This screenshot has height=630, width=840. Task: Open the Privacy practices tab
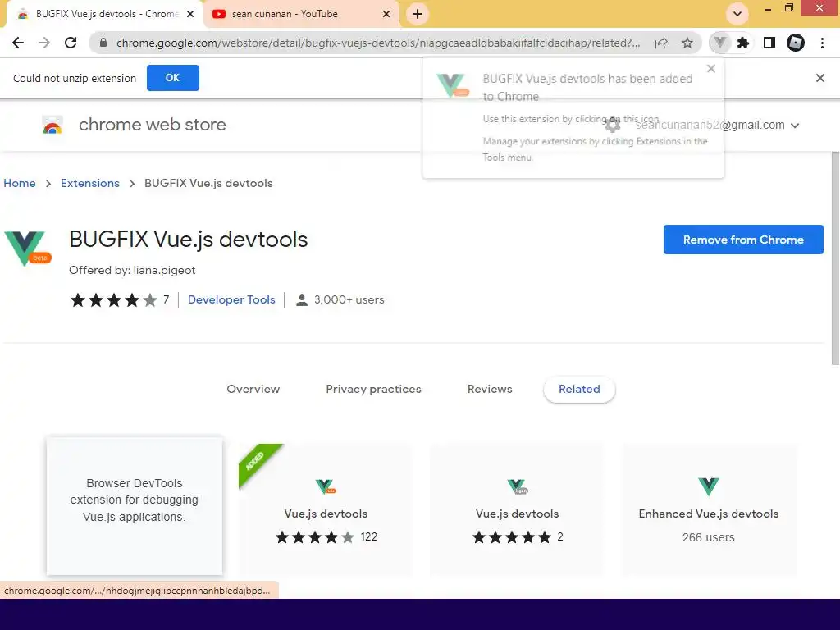tap(373, 389)
